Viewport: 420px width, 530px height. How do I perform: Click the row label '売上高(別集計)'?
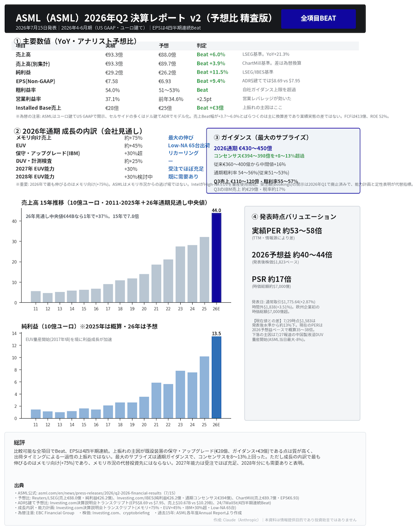[x=33, y=64]
